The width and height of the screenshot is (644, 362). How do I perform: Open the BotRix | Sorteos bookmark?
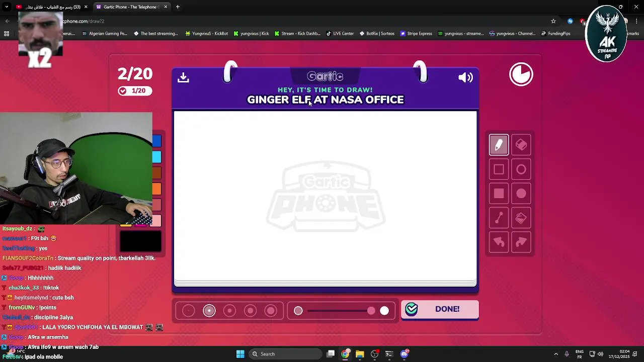coord(377,34)
